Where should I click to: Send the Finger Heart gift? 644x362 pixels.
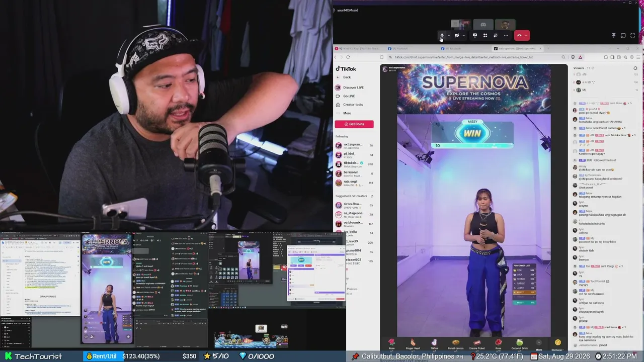coord(413,344)
